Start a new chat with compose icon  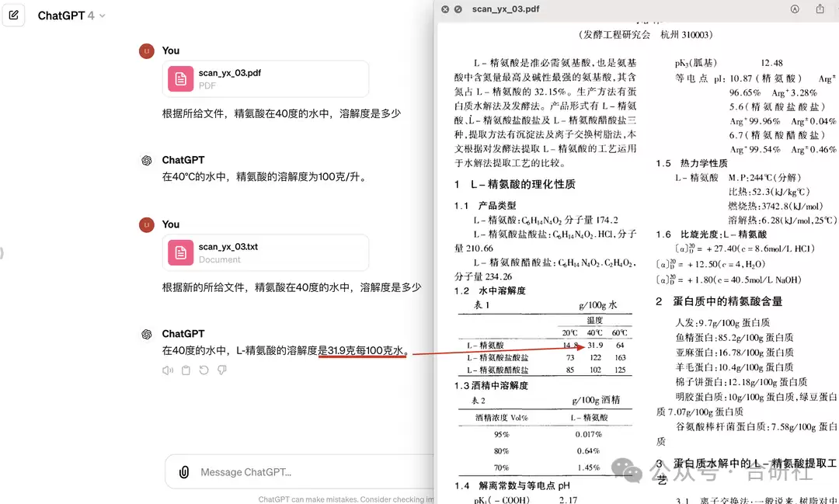coord(14,15)
